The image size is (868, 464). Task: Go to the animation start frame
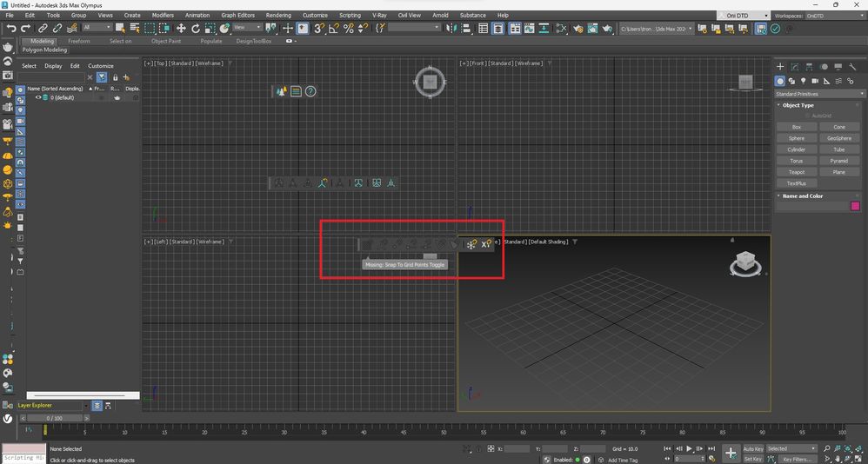[x=668, y=448]
